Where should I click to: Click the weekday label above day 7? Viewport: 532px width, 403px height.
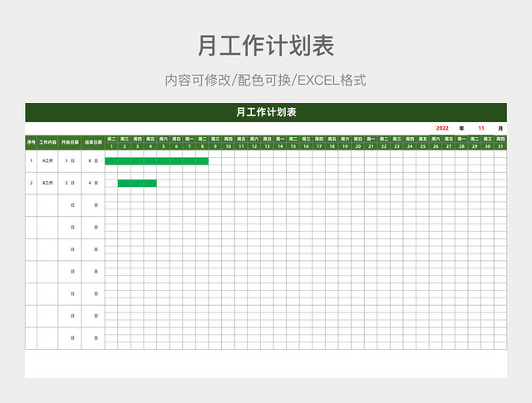(190, 139)
